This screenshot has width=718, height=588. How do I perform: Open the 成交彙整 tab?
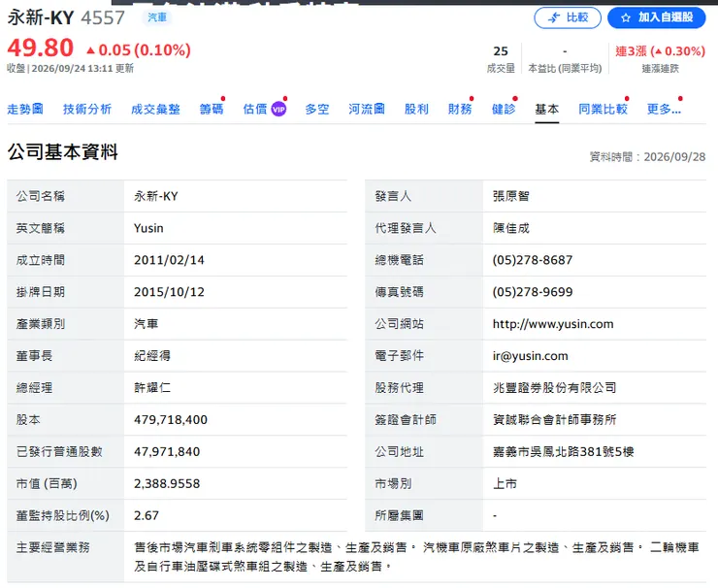coord(155,109)
